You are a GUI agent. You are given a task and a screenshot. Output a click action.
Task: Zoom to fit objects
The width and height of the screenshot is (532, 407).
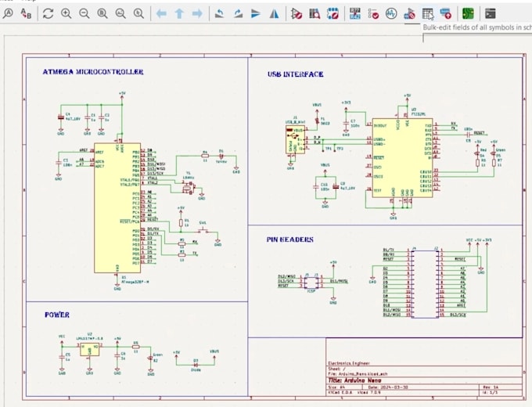(120, 13)
